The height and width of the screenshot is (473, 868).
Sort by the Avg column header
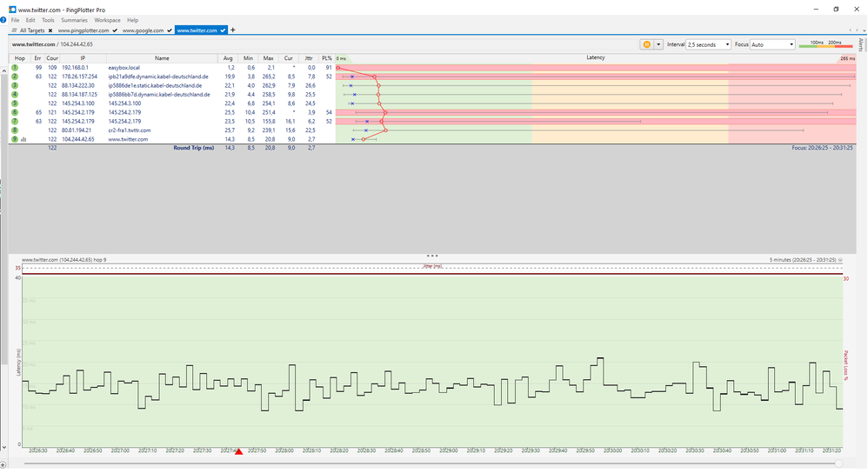[x=228, y=58]
